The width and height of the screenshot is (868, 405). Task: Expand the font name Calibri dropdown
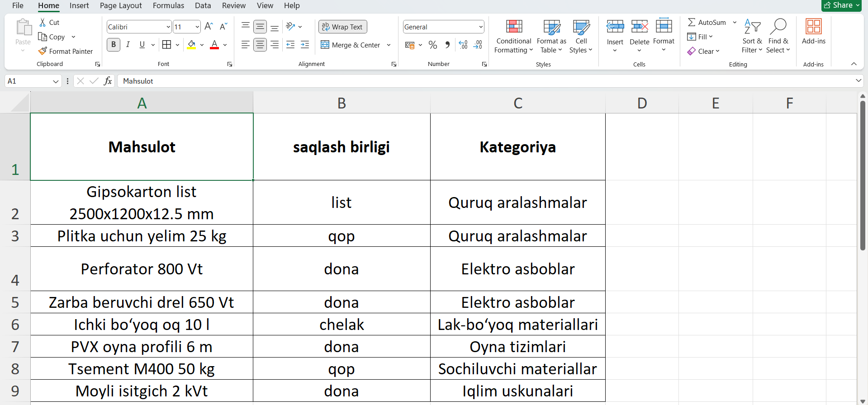click(x=168, y=27)
